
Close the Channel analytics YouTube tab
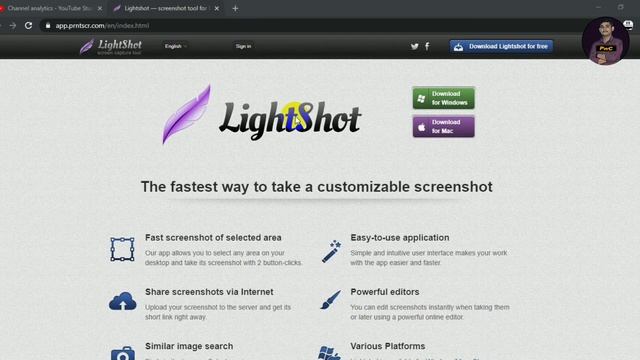(x=100, y=8)
